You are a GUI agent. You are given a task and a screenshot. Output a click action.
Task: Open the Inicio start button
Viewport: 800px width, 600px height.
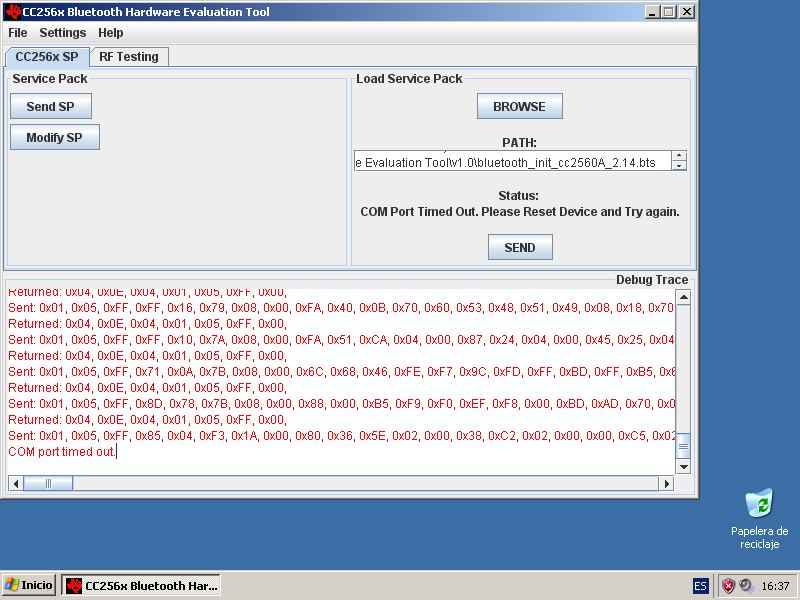pos(29,585)
